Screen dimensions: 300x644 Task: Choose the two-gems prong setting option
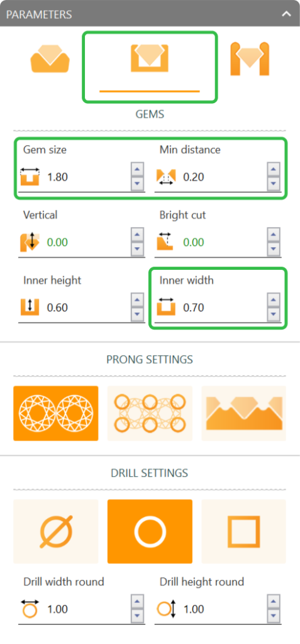point(56,413)
